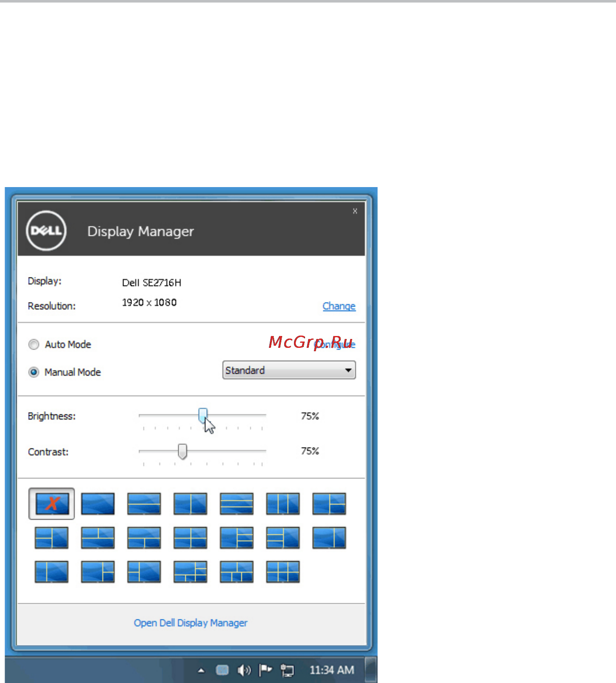This screenshot has width=616, height=683.
Task: Pick wide left layout with narrow split right column
Action: (x=98, y=572)
